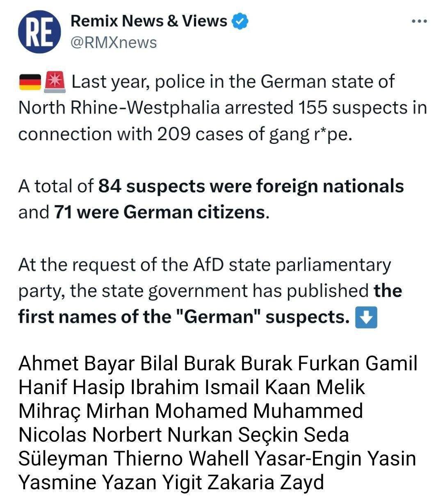Click the blue verified checkmark badge
Image resolution: width=443 pixels, height=504 pixels.
(241, 21)
